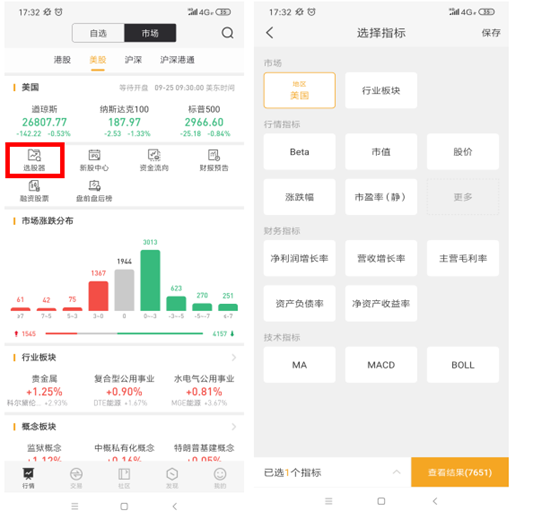The height and width of the screenshot is (530, 540).
Task: Expand the 行业板块 section chevron
Action: 234,357
